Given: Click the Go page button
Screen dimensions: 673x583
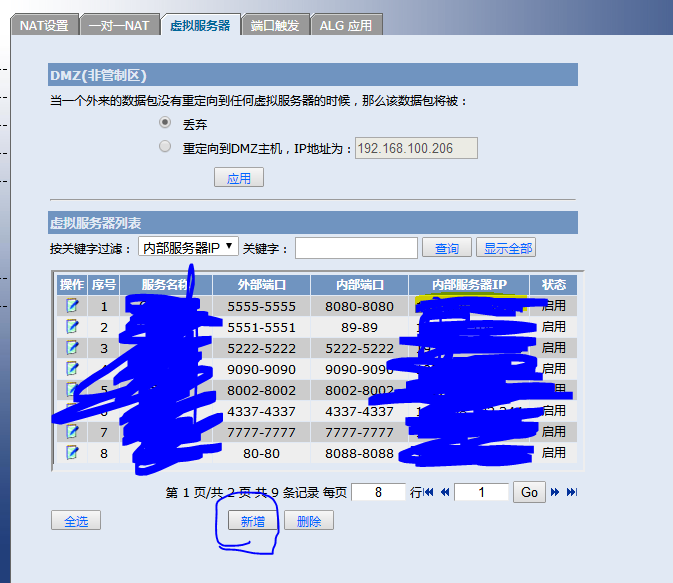Looking at the screenshot, I should click(x=529, y=492).
